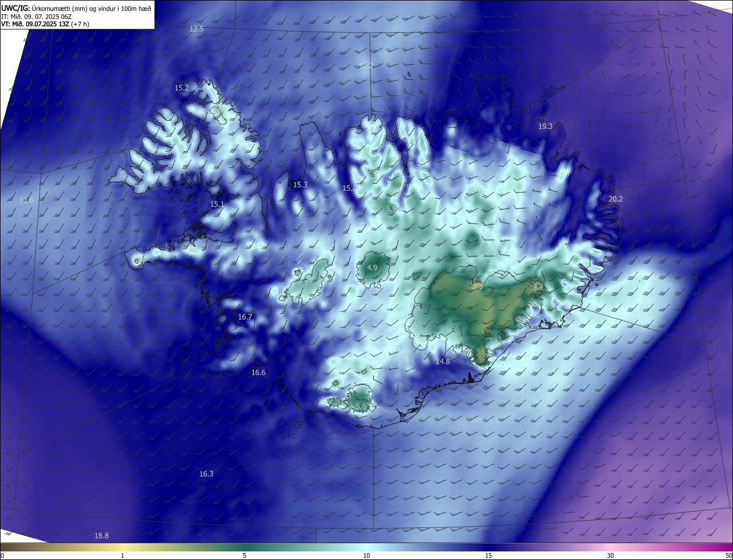This screenshot has width=733, height=560.
Task: Click the 20.2 value off the east coast
Action: coord(616,199)
